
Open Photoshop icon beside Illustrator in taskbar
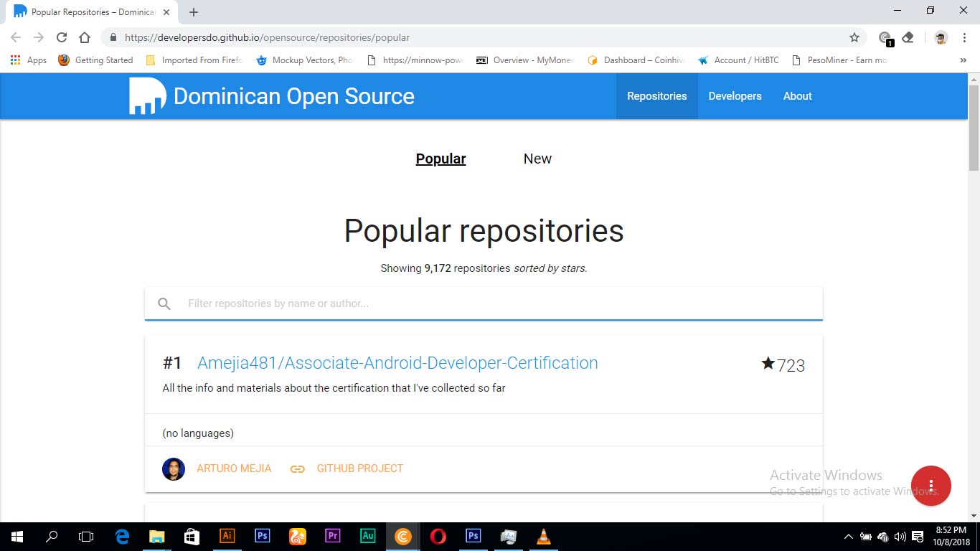click(x=263, y=536)
